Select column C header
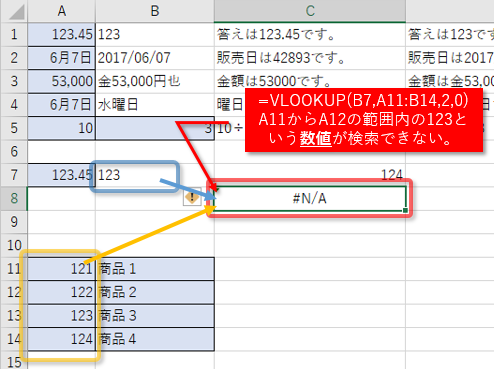The image size is (494, 369). coord(310,11)
